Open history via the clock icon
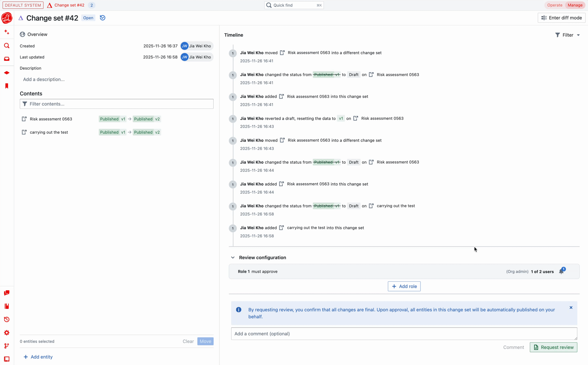 pos(6,319)
